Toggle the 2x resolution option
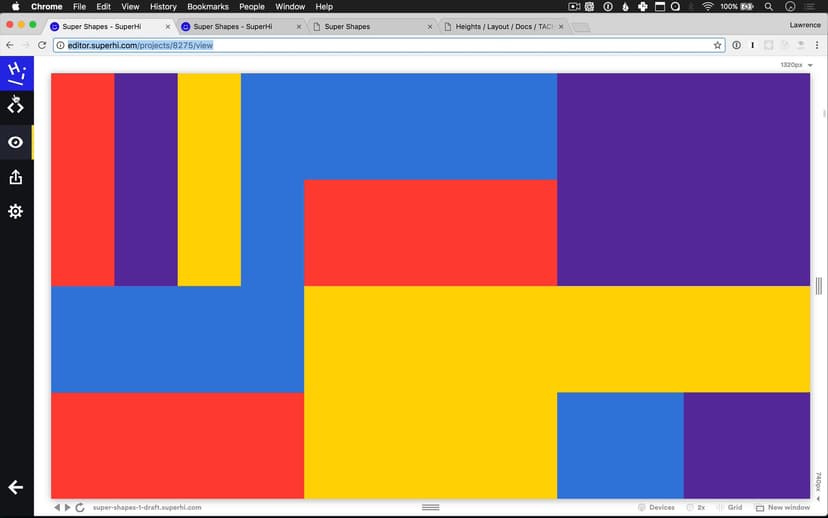This screenshot has width=828, height=518. (696, 508)
